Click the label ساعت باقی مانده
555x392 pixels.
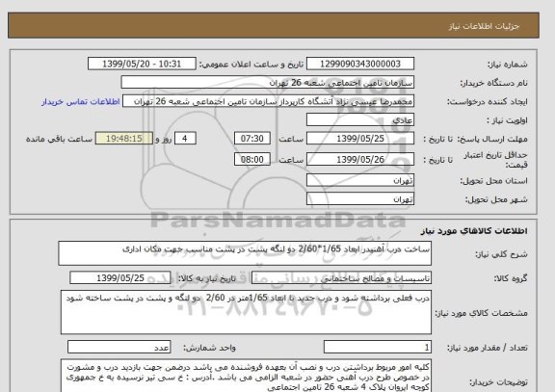pos(59,139)
